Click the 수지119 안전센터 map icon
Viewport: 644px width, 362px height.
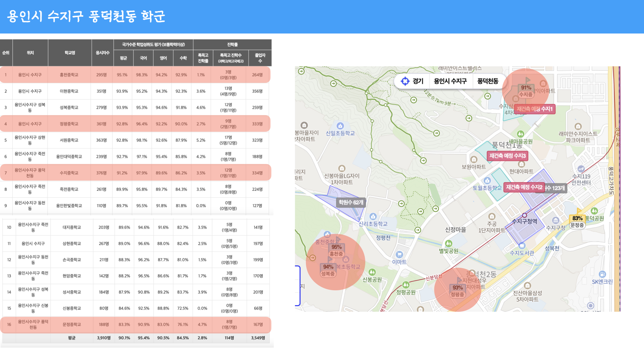[581, 169]
